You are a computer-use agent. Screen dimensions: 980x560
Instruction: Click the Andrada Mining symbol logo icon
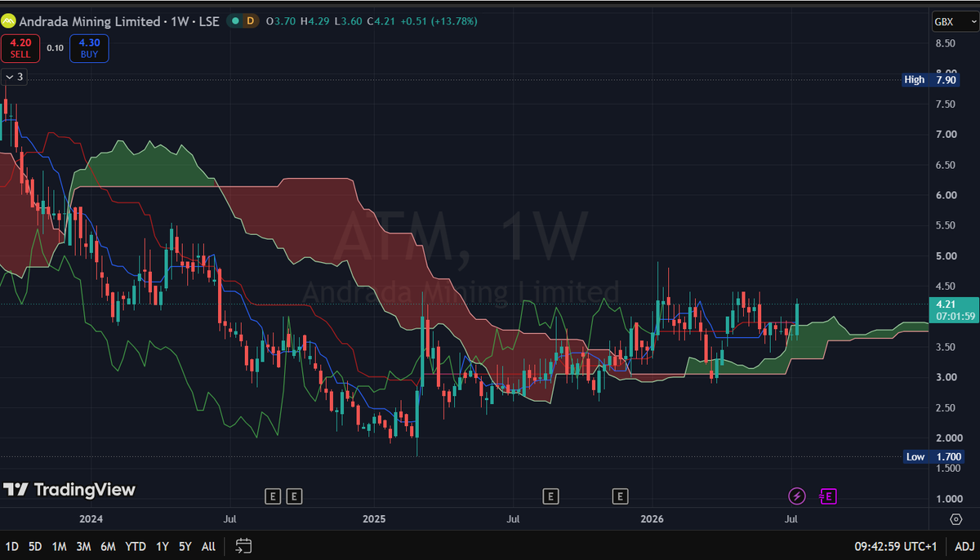[8, 21]
